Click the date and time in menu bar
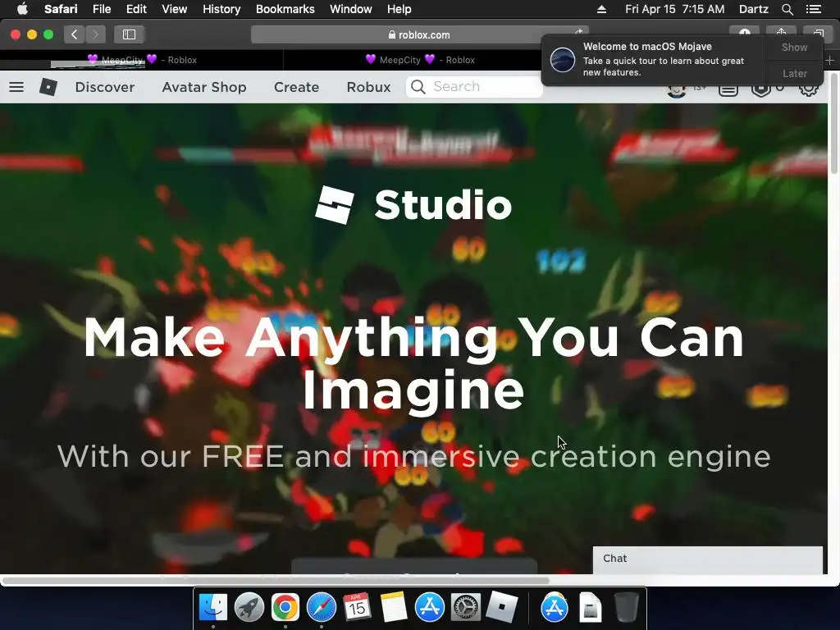Viewport: 840px width, 630px height. coord(674,9)
